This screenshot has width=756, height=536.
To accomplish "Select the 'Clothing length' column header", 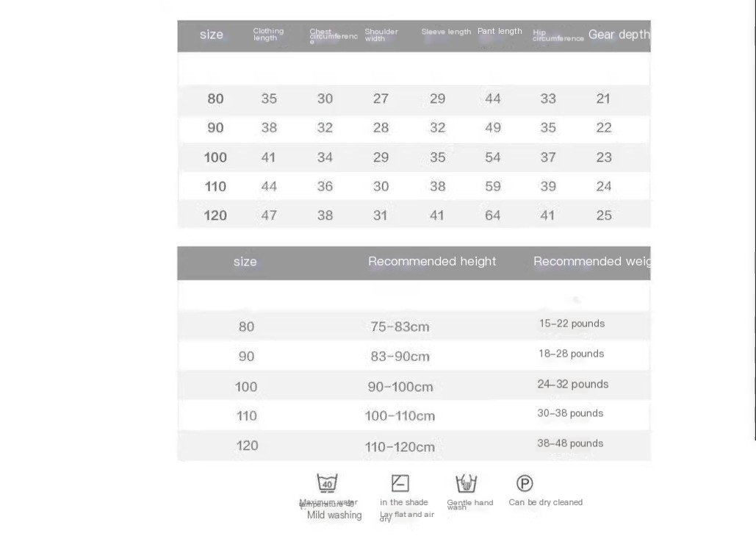I will (268, 35).
